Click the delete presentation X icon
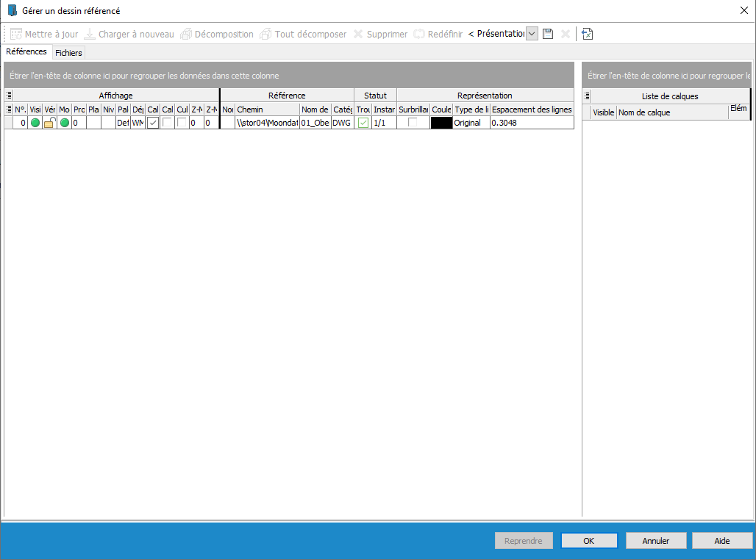The height and width of the screenshot is (560, 756). (x=565, y=34)
